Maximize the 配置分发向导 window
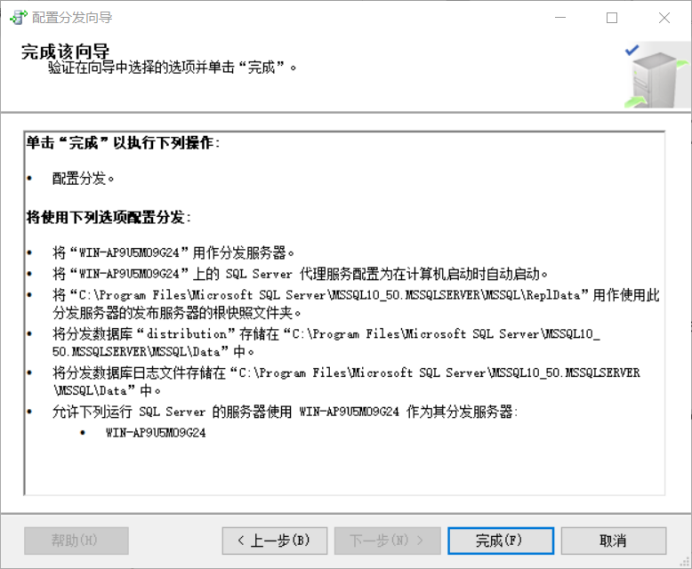This screenshot has width=692, height=569. coord(612,18)
